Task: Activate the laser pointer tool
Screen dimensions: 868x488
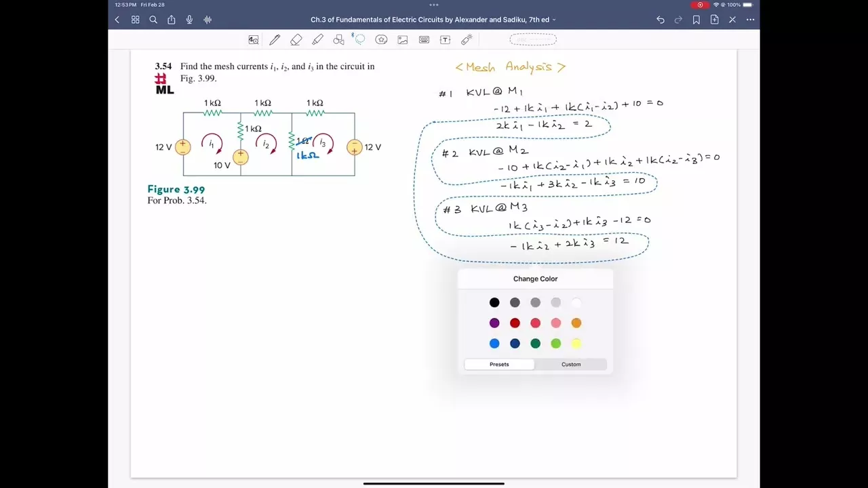Action: click(x=467, y=40)
